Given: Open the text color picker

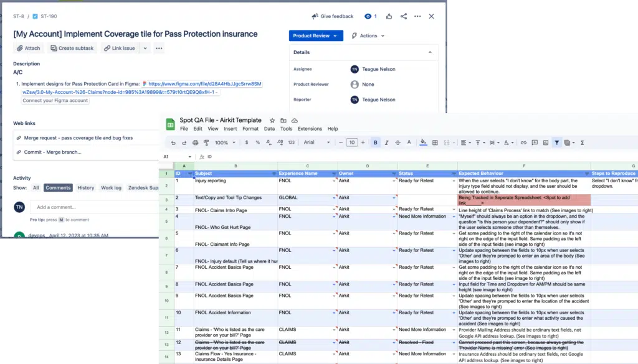Looking at the screenshot, I should point(409,142).
